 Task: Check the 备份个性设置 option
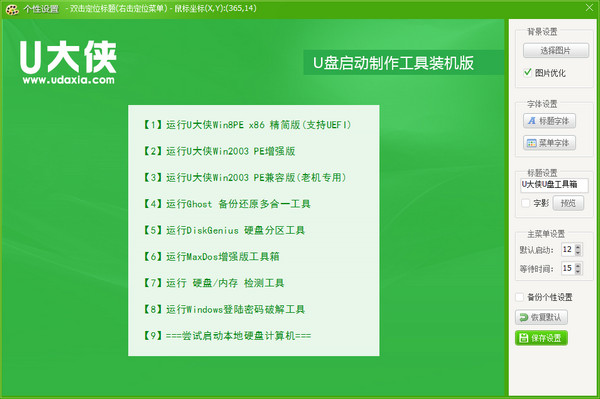tap(520, 297)
